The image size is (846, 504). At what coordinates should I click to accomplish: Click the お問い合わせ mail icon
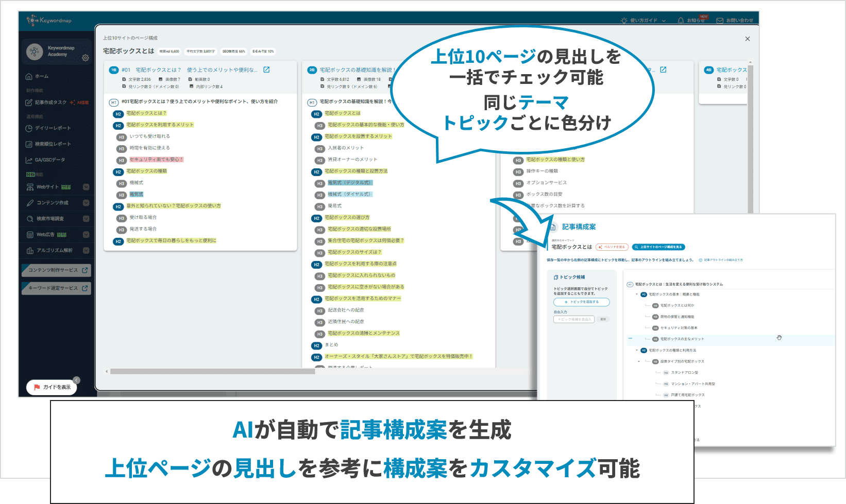pos(720,21)
